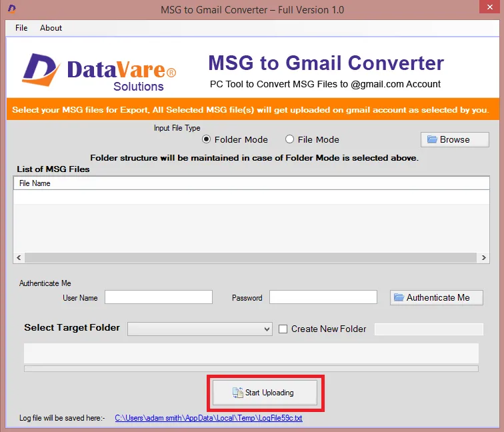The height and width of the screenshot is (432, 504).
Task: Click left arrow of horizontal scrollbar
Action: click(x=19, y=258)
